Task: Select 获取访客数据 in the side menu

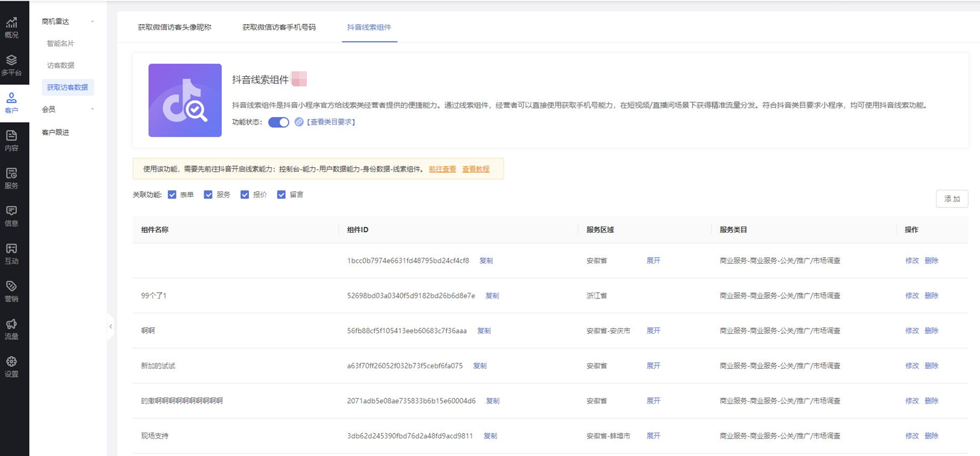Action: [67, 87]
